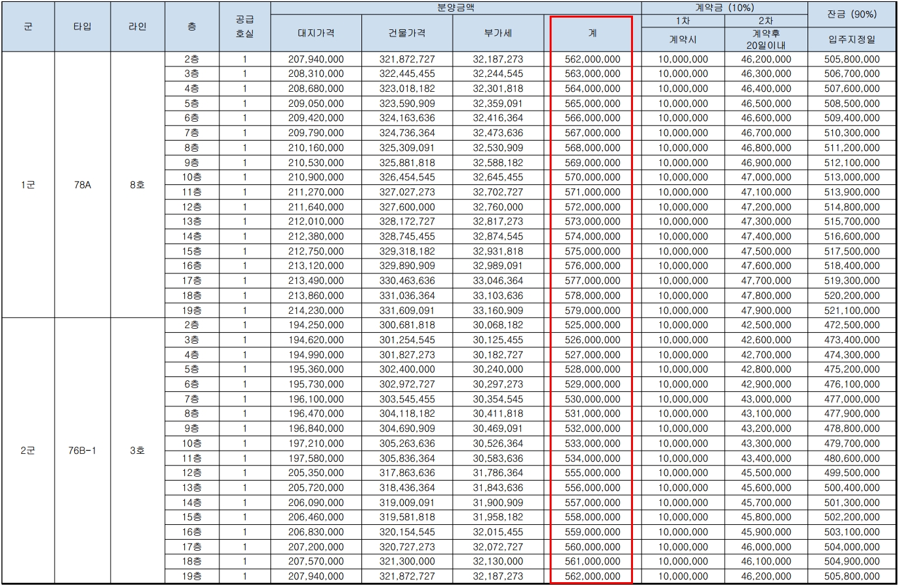
Task: Click the 분양금액 header cell
Action: (x=456, y=8)
